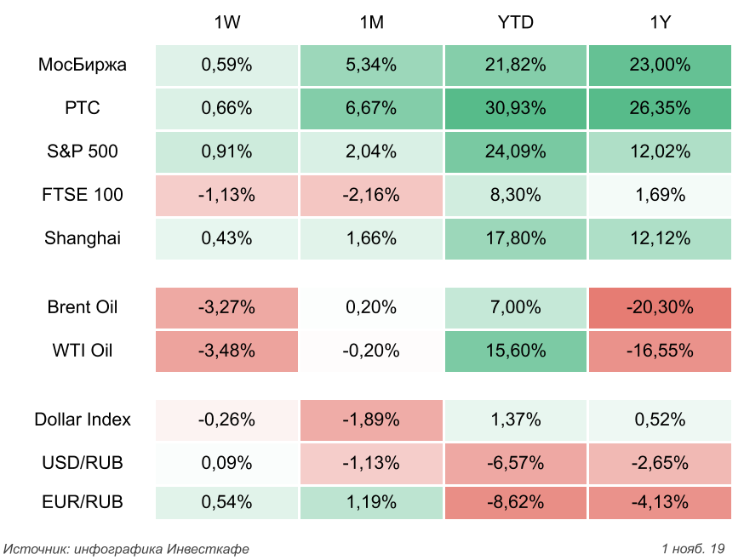Viewport: 744px width, 560px height.
Task: Select the S&P 500 row label
Action: tap(83, 151)
